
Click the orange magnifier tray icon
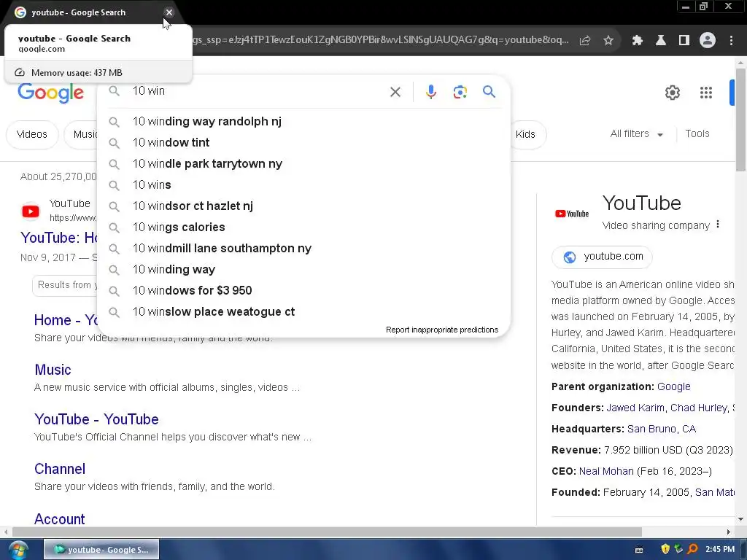692,549
